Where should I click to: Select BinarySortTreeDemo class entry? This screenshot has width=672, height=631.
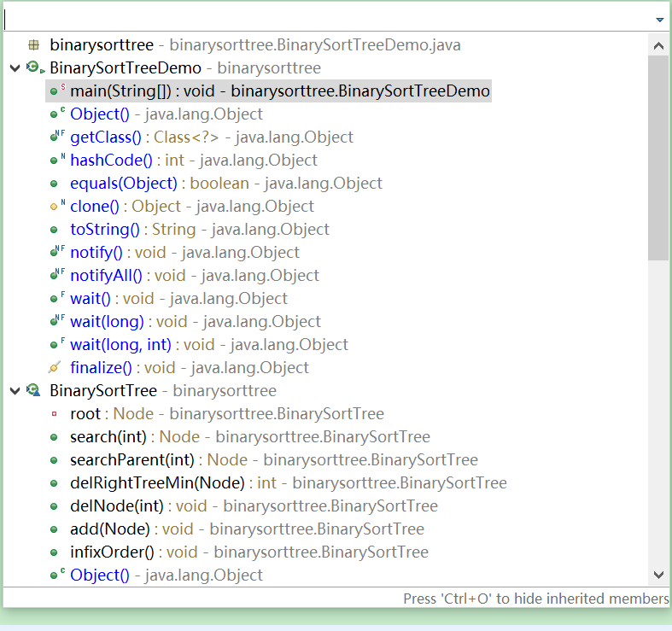(185, 67)
